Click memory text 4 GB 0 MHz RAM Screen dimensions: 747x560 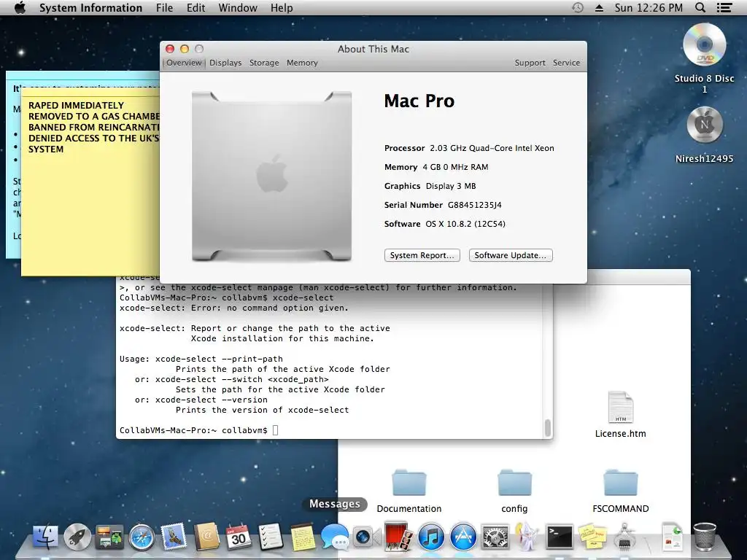click(455, 167)
